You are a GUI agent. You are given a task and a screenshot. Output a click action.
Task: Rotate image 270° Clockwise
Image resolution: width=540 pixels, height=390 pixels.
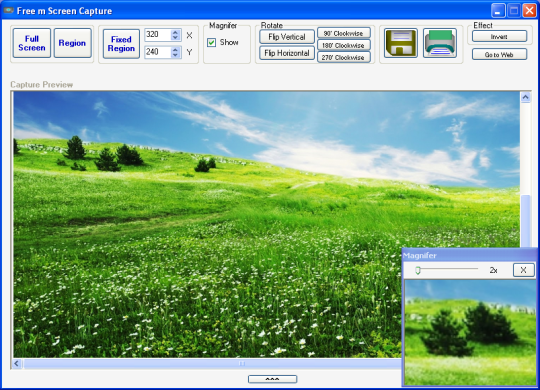(343, 57)
